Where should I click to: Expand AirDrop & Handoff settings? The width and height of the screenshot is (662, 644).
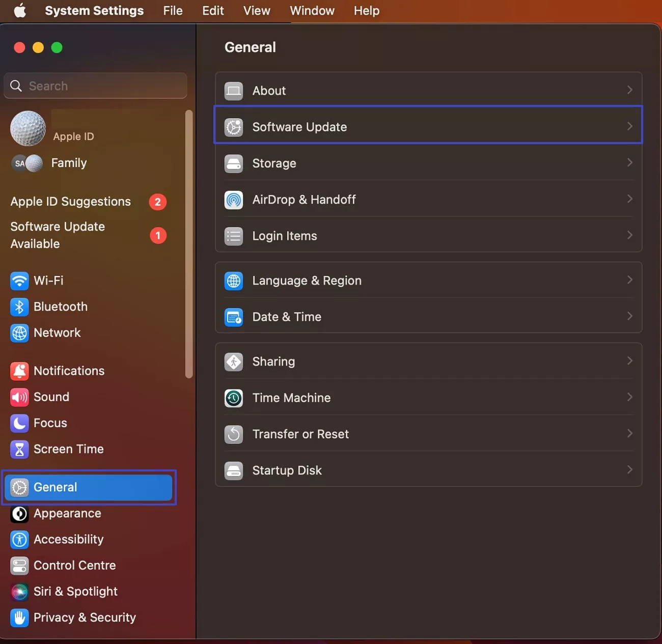click(630, 199)
